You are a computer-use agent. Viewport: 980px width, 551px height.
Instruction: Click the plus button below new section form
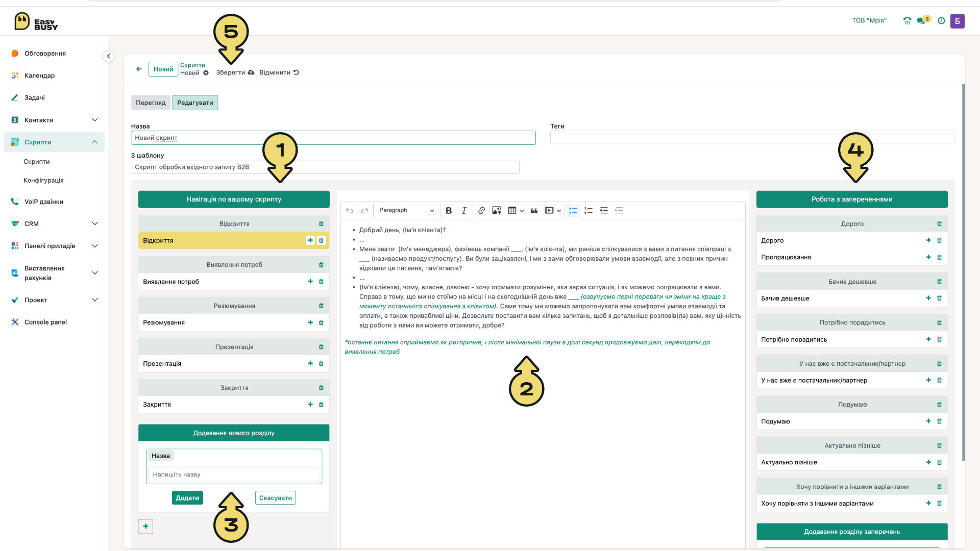tap(145, 526)
